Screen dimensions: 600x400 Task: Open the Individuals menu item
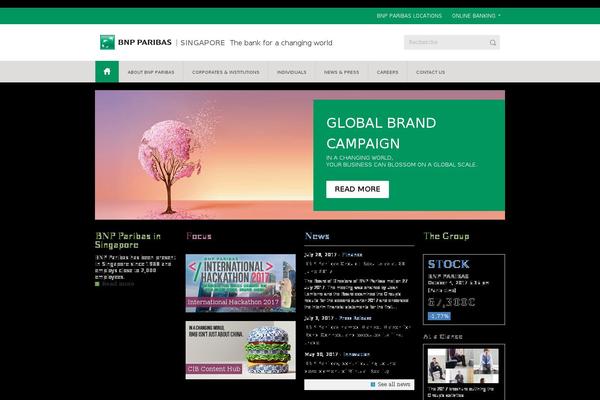tap(292, 72)
